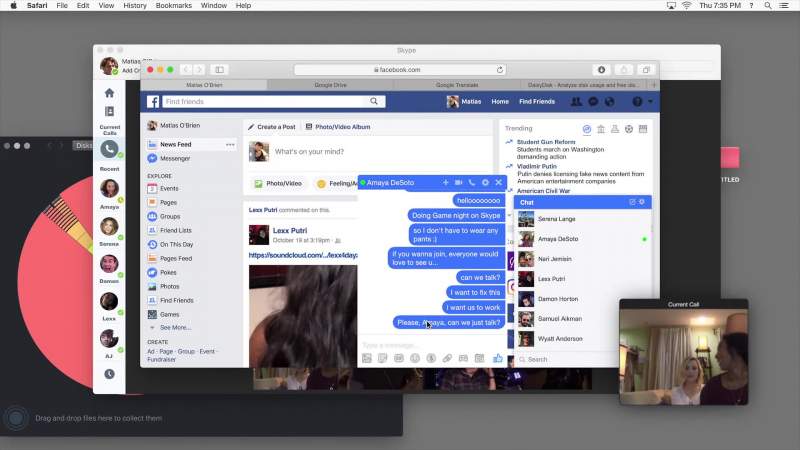Click the Safari share icon

(623, 69)
